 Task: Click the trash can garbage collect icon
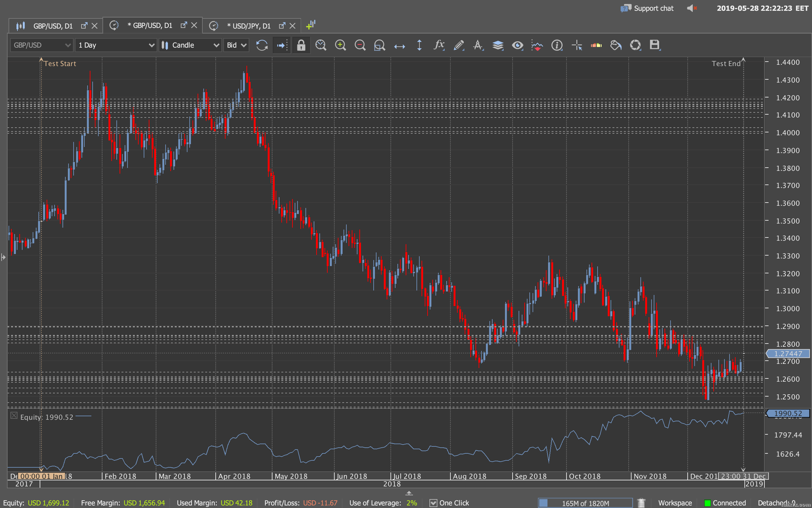[641, 503]
